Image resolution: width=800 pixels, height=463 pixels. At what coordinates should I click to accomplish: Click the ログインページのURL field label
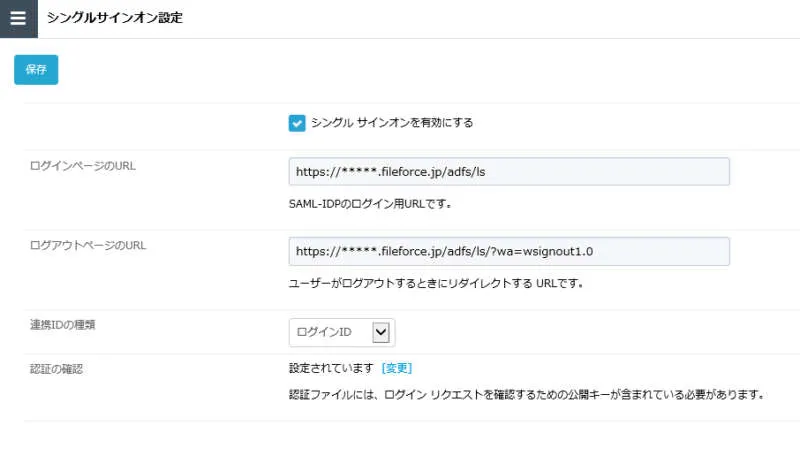tap(83, 166)
